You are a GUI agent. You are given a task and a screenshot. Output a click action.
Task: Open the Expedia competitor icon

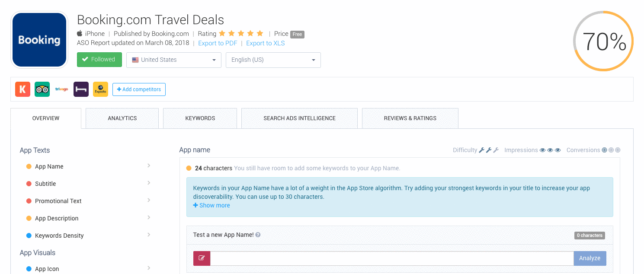click(100, 89)
